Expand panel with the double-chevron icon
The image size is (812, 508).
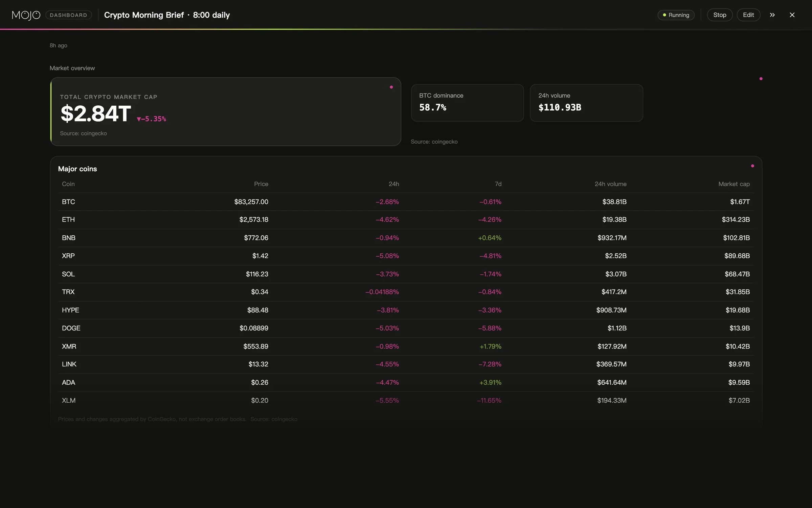772,15
